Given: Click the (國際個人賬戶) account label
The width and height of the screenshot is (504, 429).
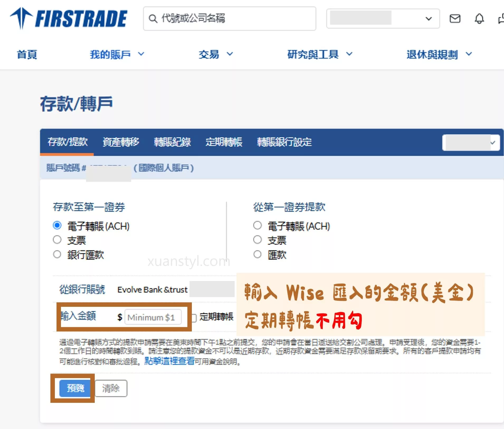Looking at the screenshot, I should [x=164, y=168].
